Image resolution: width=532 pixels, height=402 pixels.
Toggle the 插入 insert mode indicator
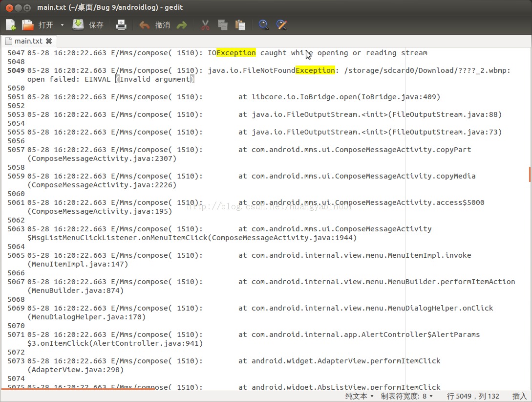[x=519, y=396]
